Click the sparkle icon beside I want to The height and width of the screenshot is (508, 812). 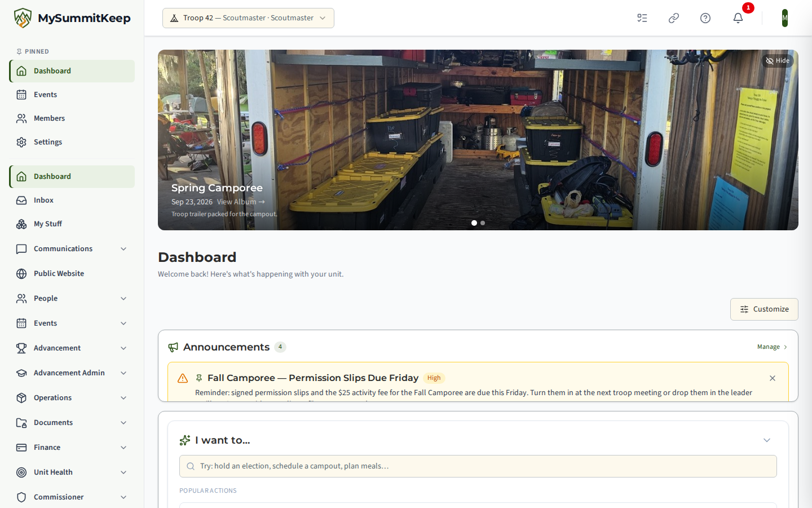185,440
